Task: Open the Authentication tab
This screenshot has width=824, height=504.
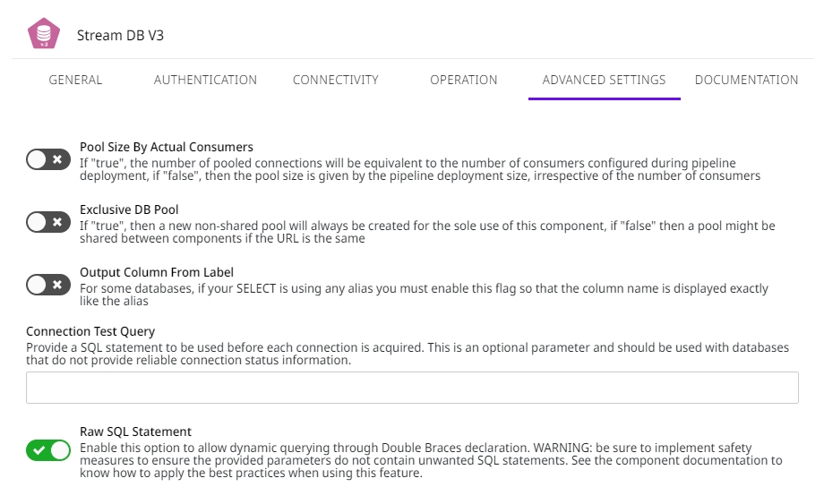Action: pos(205,80)
